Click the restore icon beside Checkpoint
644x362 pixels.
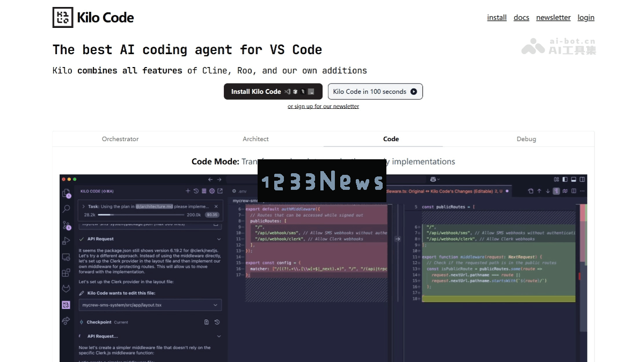click(217, 322)
